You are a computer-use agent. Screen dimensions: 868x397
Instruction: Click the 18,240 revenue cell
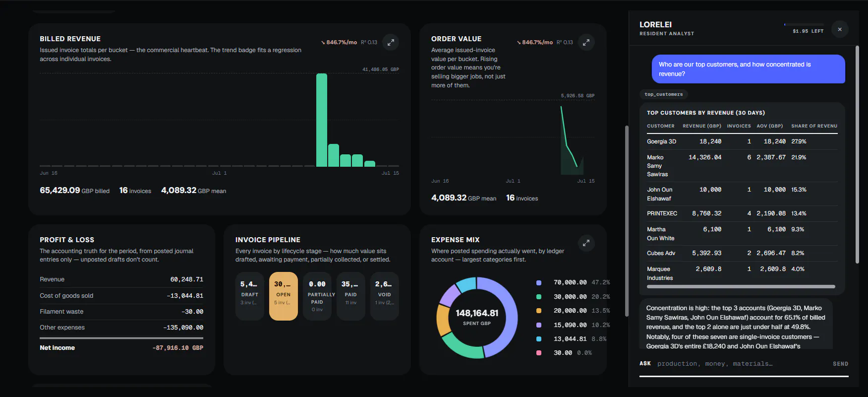click(x=710, y=141)
